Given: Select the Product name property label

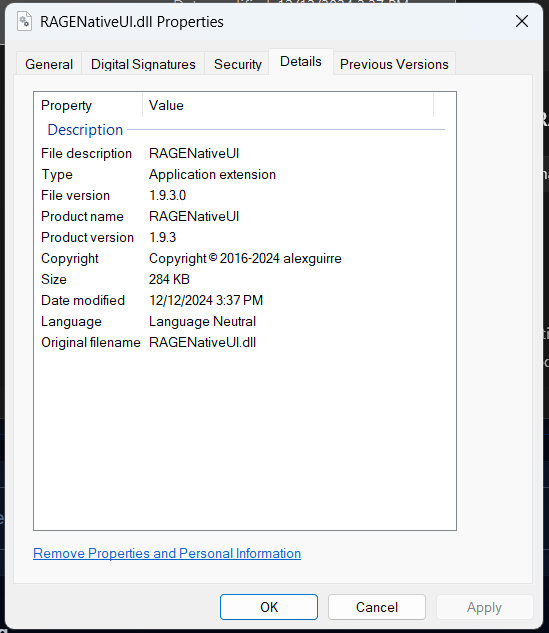Looking at the screenshot, I should pos(82,216).
